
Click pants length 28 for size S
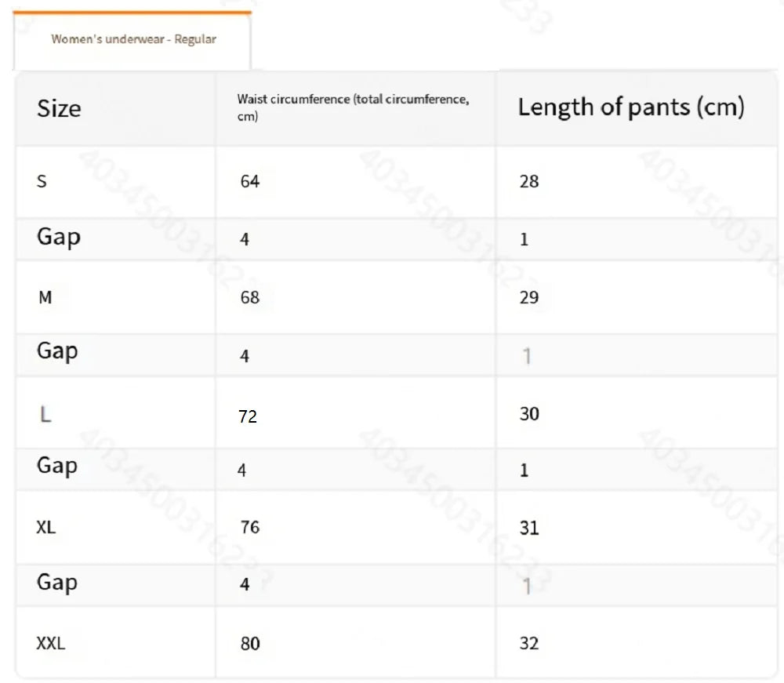529,181
